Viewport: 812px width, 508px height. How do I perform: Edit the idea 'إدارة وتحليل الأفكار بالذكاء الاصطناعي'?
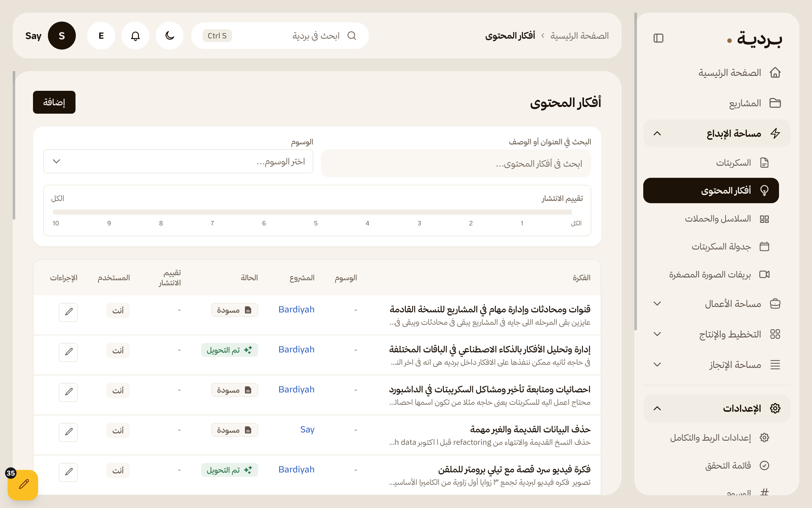(x=68, y=352)
